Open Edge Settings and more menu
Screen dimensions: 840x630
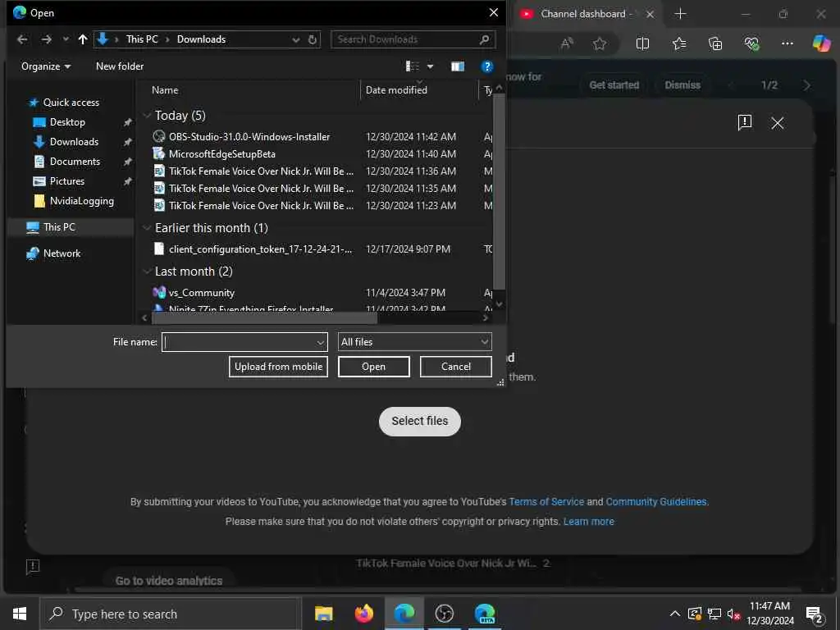787,43
